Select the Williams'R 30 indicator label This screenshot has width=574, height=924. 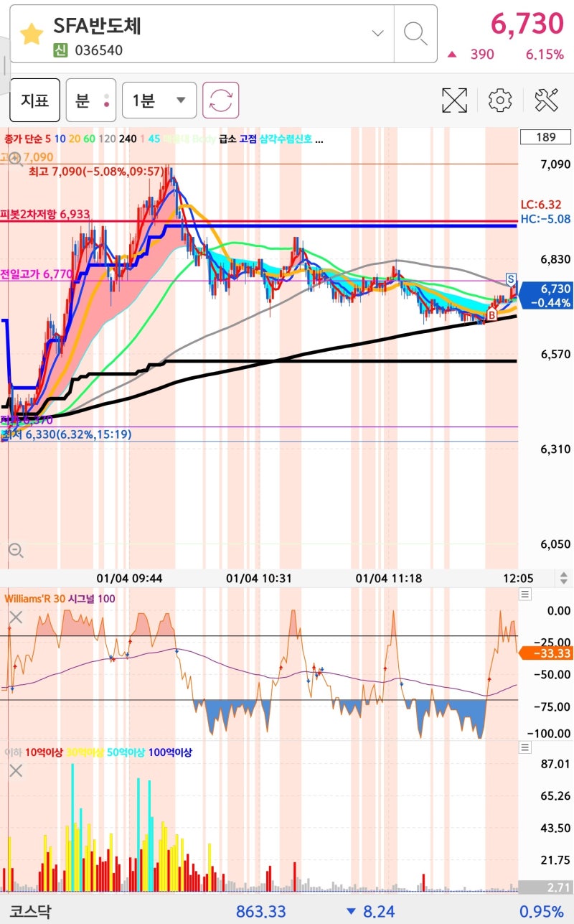coord(34,599)
